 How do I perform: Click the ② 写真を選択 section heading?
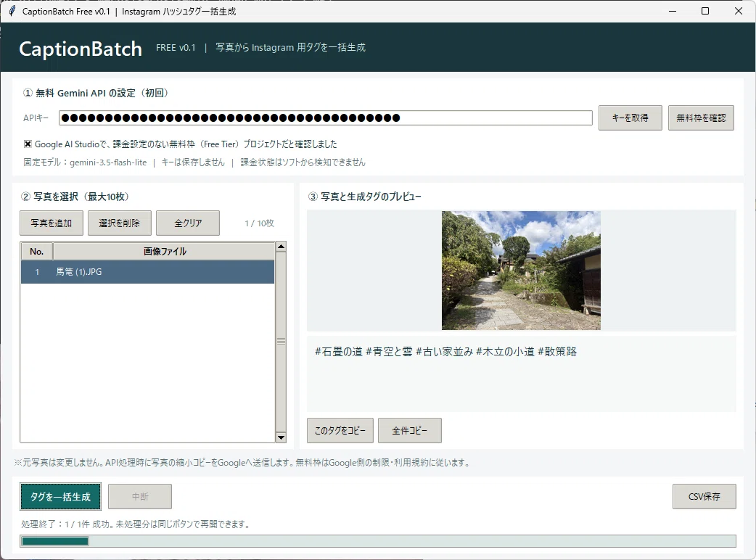point(75,197)
